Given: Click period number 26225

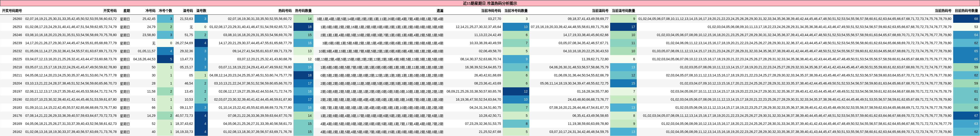Looking at the screenshot, I should click(x=17, y=59).
